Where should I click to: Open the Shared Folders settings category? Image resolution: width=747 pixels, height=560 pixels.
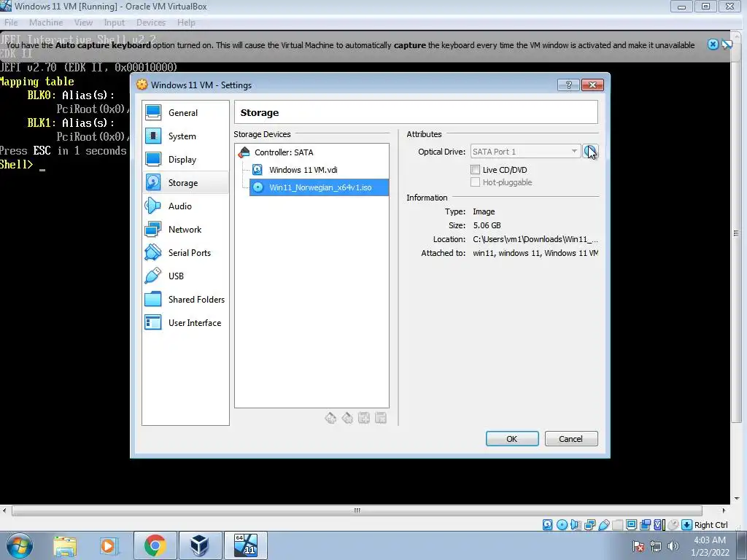click(185, 300)
